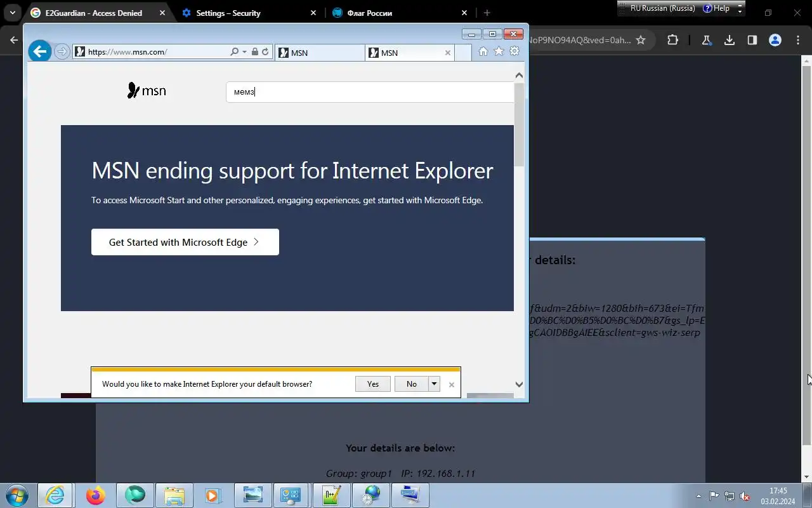The height and width of the screenshot is (508, 812).
Task: Click the network tray icon
Action: pyautogui.click(x=730, y=496)
